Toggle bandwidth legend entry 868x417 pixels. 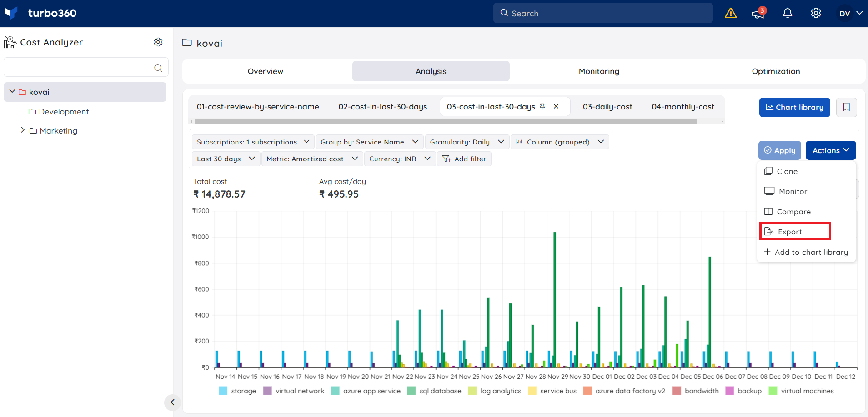click(696, 391)
